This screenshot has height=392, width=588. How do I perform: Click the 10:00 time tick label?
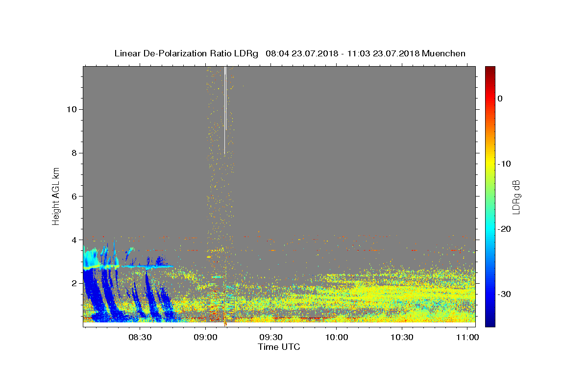pos(337,338)
